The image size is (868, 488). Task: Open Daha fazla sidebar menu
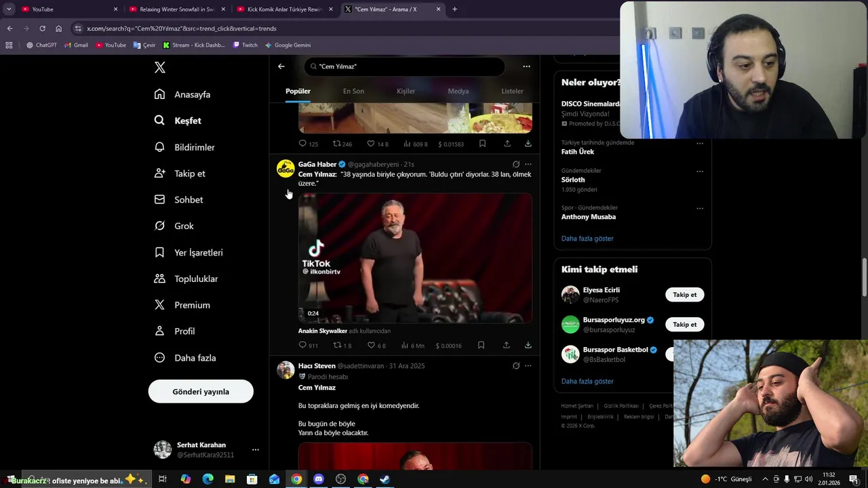click(x=186, y=357)
